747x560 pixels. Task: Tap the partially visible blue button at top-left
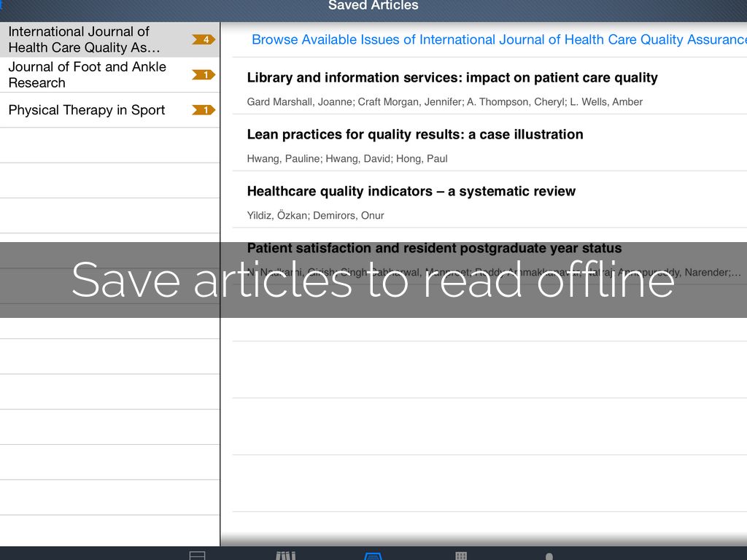click(2, 6)
